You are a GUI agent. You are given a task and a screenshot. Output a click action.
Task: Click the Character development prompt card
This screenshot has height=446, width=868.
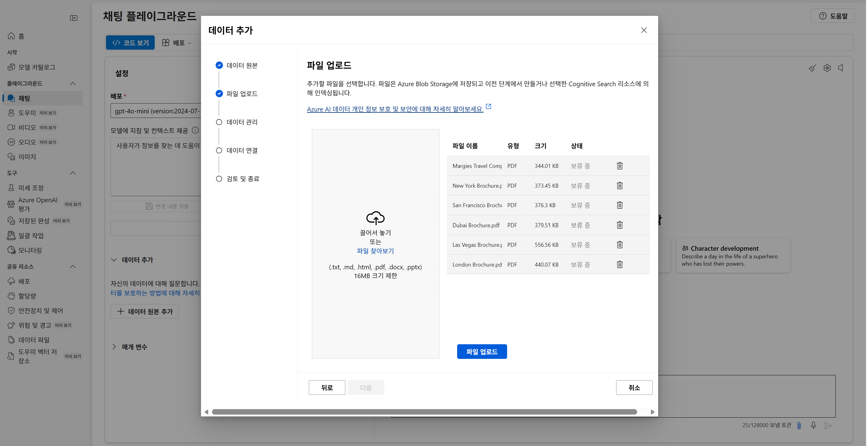pyautogui.click(x=733, y=255)
